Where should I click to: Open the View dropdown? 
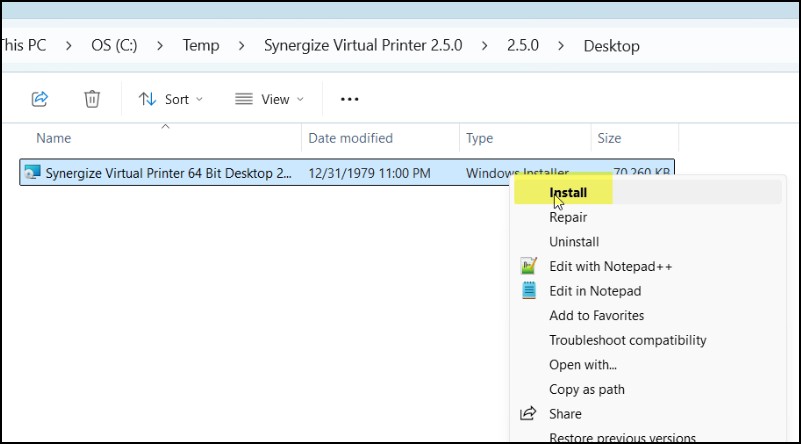point(269,99)
